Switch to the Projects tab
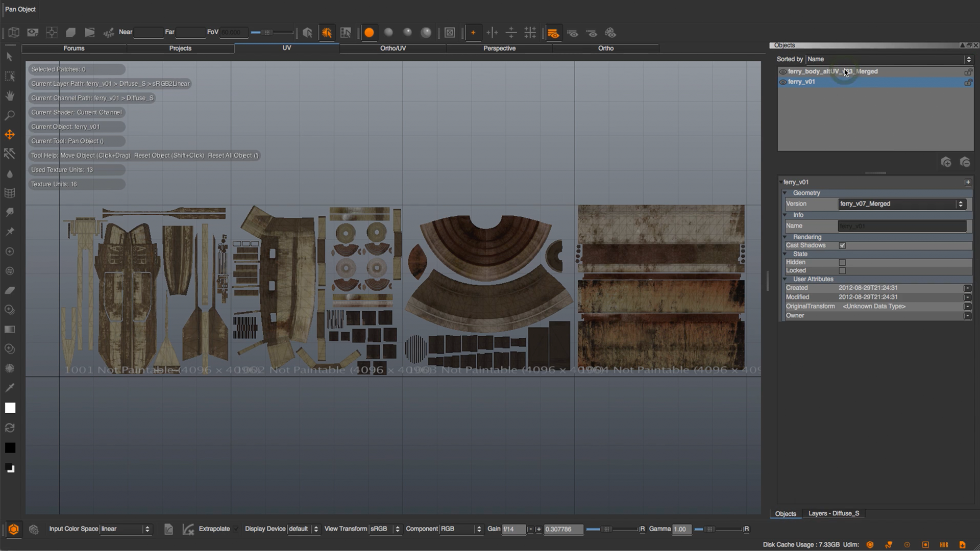This screenshot has width=980, height=551. click(x=180, y=48)
